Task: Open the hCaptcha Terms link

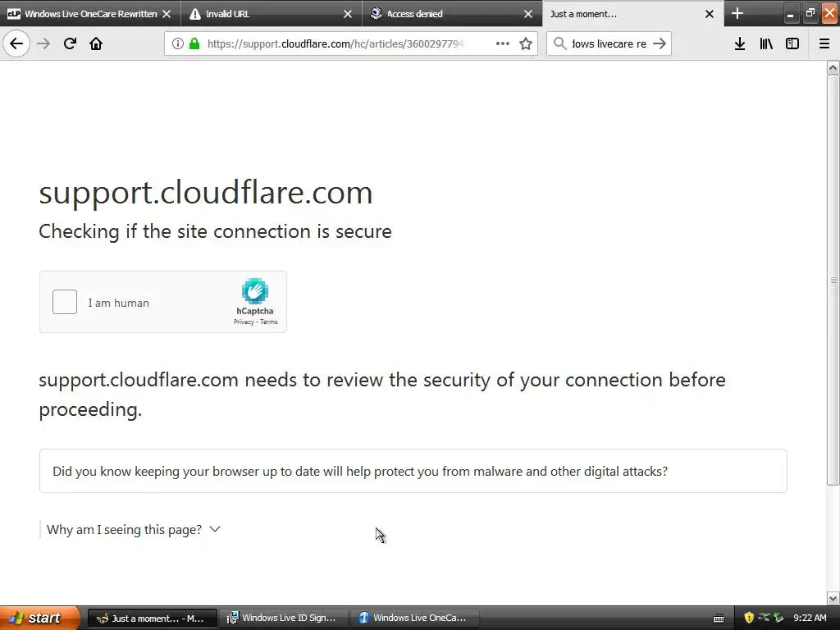Action: click(269, 322)
